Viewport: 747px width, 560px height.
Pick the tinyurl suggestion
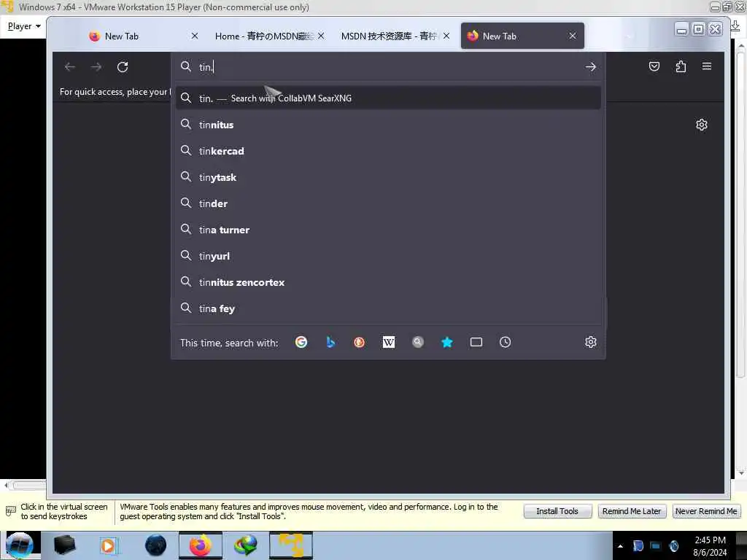point(388,256)
